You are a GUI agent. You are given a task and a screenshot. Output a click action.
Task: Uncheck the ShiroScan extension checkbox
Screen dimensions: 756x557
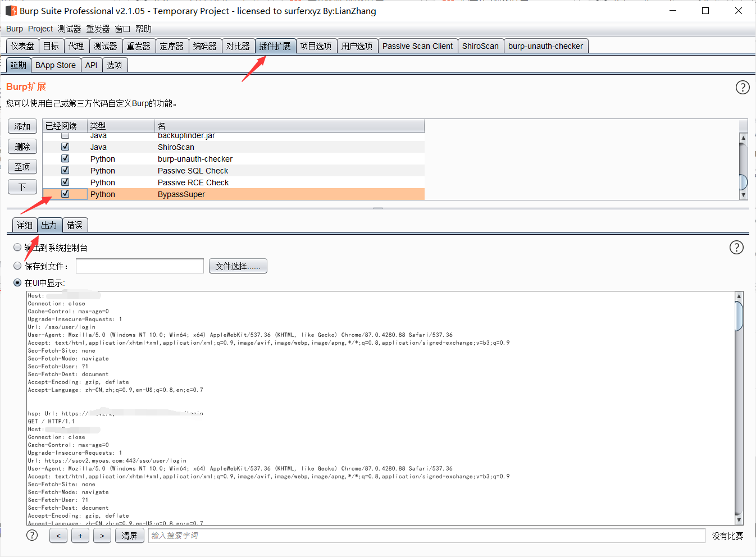(x=65, y=147)
